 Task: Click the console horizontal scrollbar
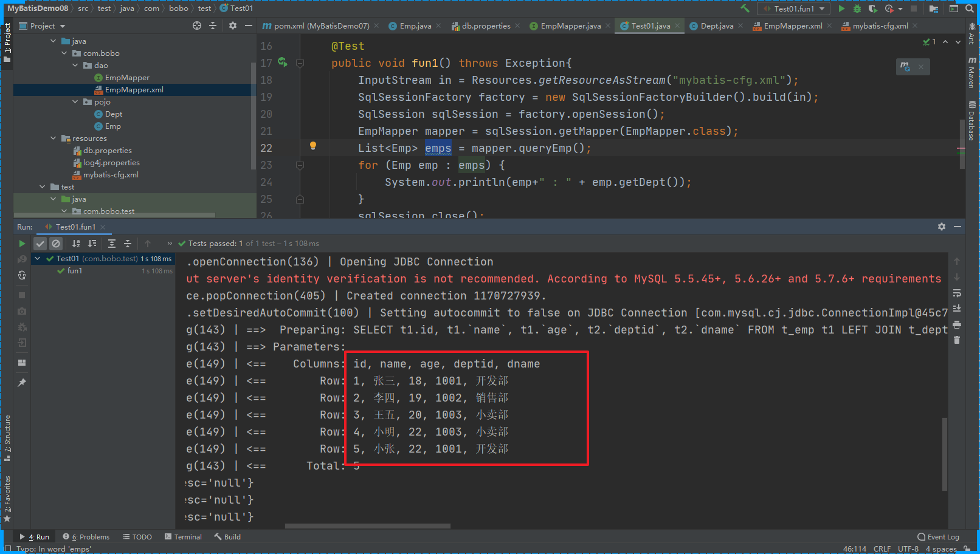pos(368,526)
